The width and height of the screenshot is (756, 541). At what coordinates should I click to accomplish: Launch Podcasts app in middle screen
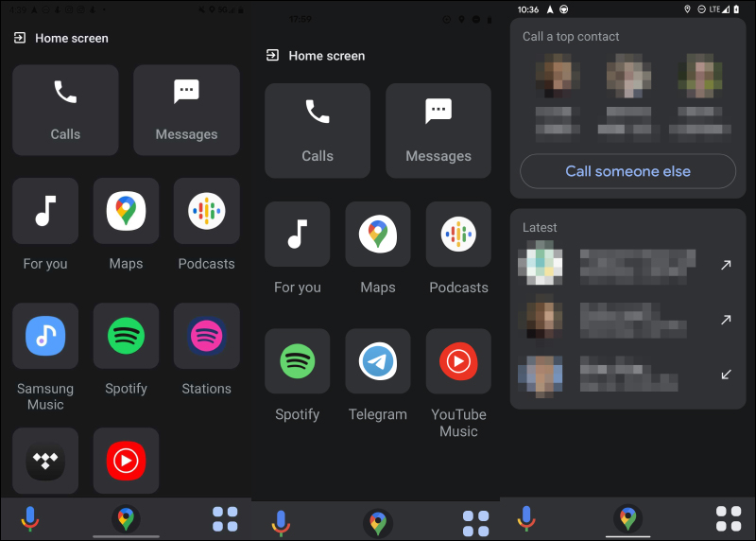pos(458,234)
